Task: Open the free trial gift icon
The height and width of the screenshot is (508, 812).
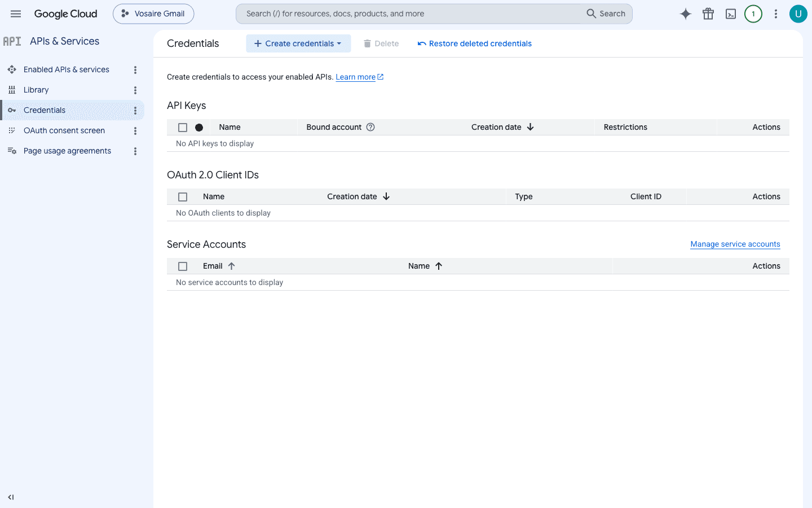Action: tap(708, 14)
